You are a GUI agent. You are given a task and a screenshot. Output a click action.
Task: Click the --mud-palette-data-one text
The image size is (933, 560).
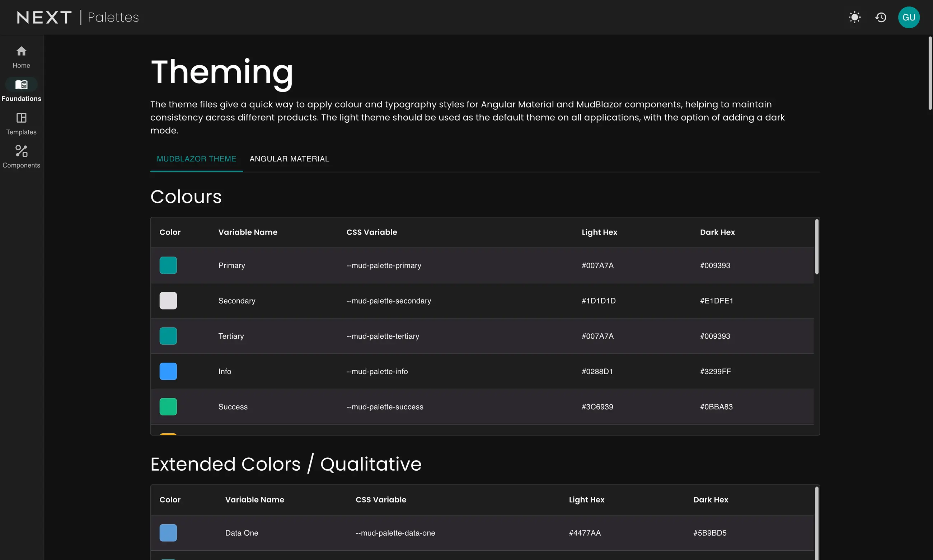pyautogui.click(x=395, y=533)
